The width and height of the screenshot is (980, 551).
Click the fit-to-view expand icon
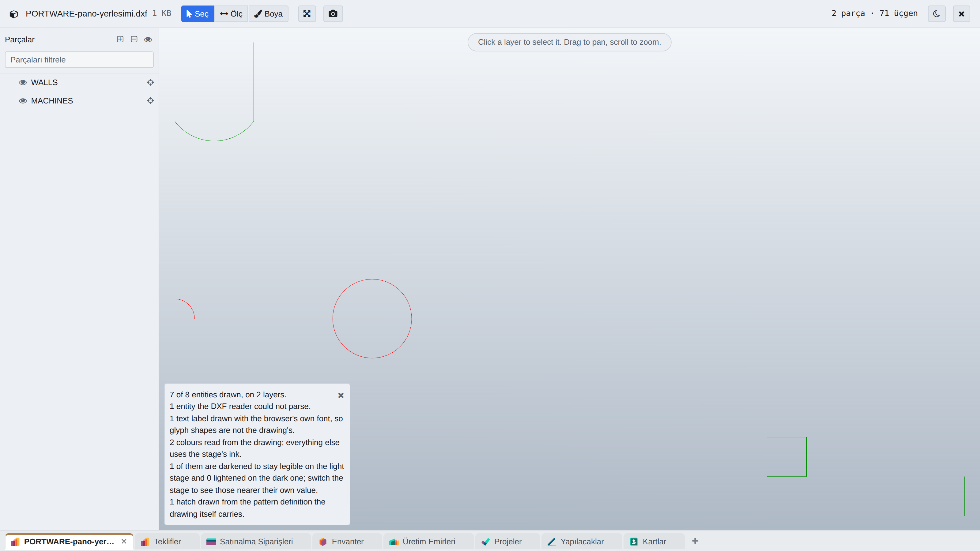point(307,14)
